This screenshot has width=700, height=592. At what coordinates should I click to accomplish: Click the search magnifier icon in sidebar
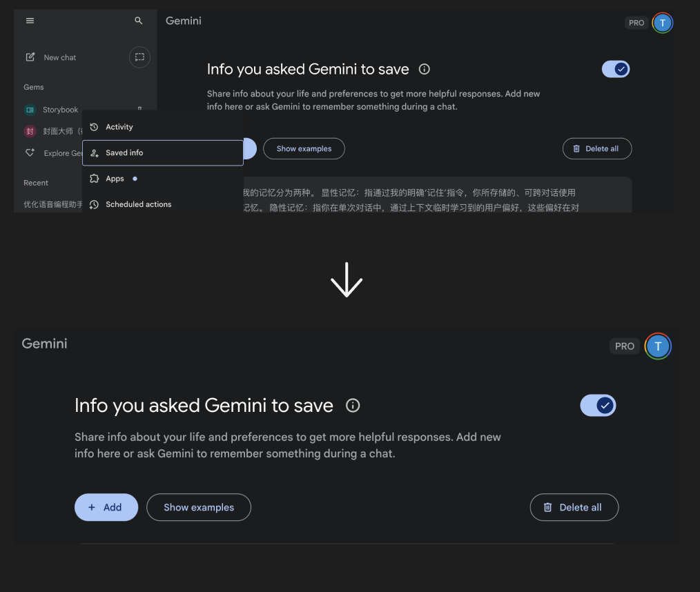[x=138, y=21]
